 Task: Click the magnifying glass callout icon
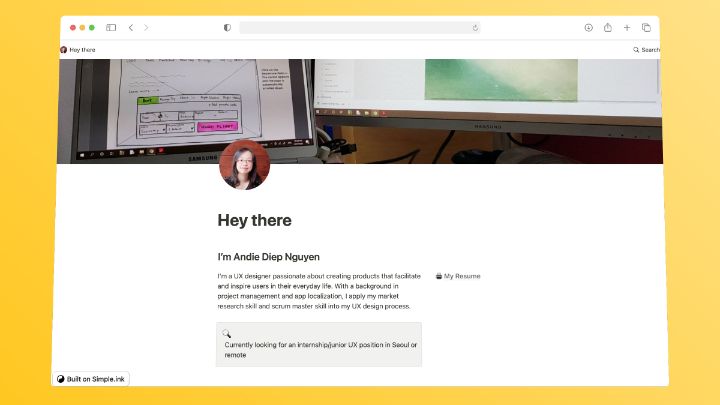click(x=227, y=334)
